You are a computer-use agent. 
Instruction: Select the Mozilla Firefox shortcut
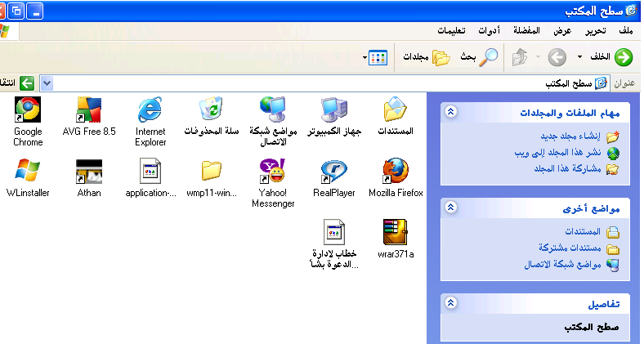tap(396, 170)
